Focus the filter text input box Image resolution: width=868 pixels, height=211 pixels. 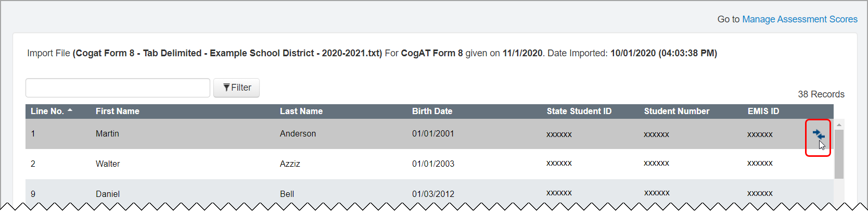tap(118, 88)
